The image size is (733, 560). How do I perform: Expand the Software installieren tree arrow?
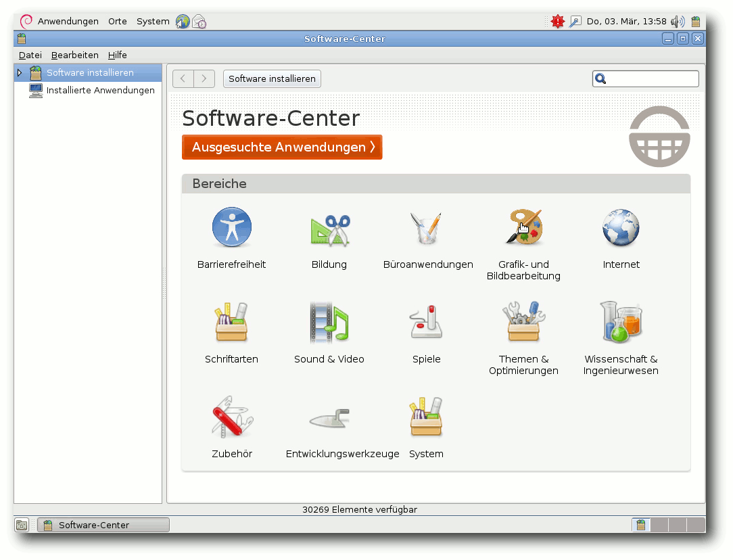tap(20, 73)
